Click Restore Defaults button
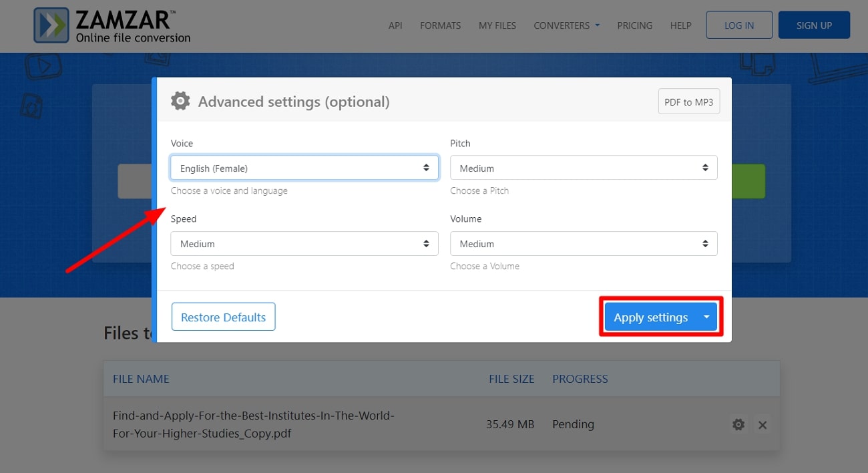Image resolution: width=868 pixels, height=473 pixels. click(x=223, y=317)
